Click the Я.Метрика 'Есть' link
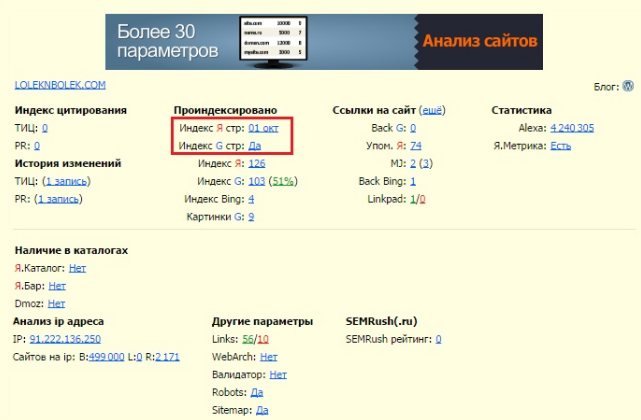 560,146
